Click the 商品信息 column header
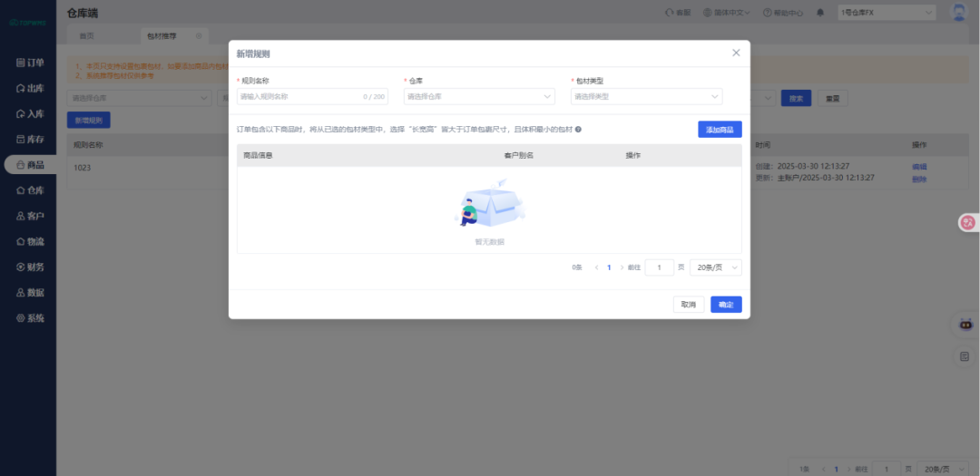This screenshot has height=476, width=980. click(258, 156)
